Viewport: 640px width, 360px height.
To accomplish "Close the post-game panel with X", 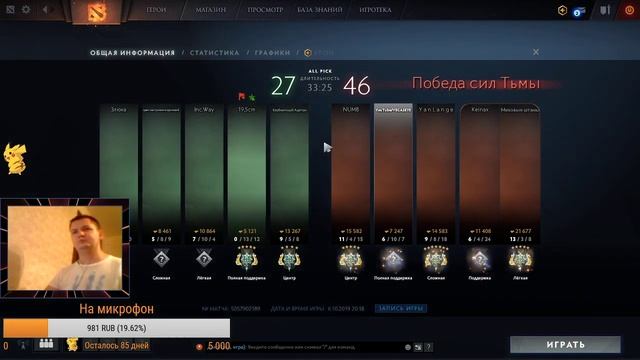I will [x=536, y=52].
